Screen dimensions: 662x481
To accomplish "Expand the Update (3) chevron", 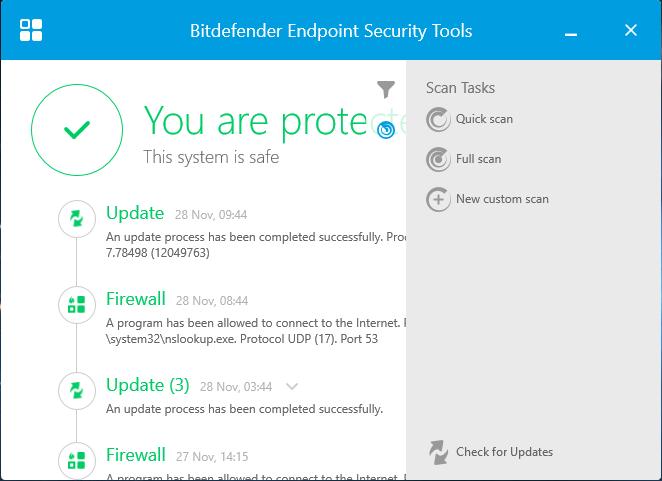I will [x=292, y=386].
